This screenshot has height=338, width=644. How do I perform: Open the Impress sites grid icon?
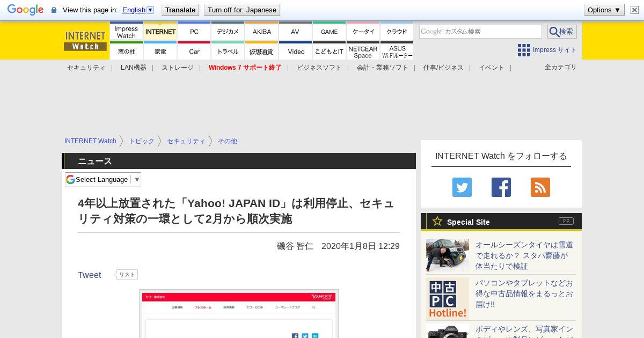click(524, 50)
